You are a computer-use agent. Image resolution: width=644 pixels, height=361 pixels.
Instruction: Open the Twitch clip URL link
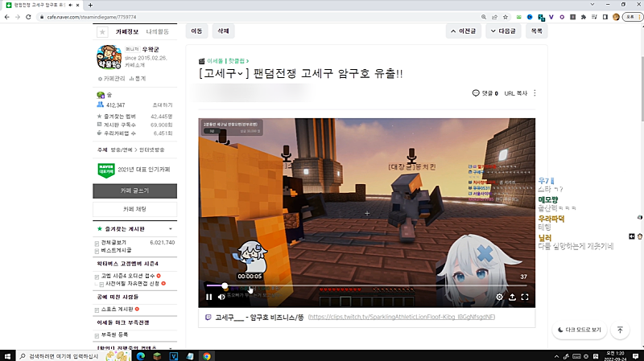pyautogui.click(x=401, y=317)
